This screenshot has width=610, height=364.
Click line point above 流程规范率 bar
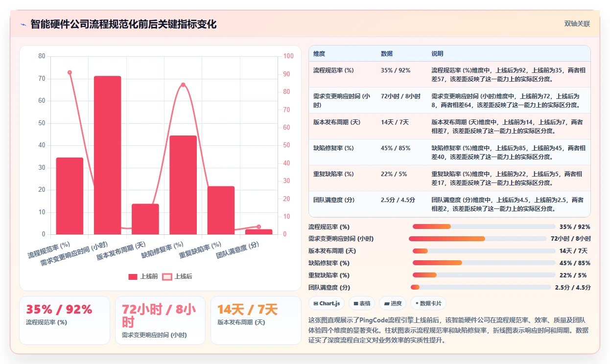pos(70,72)
